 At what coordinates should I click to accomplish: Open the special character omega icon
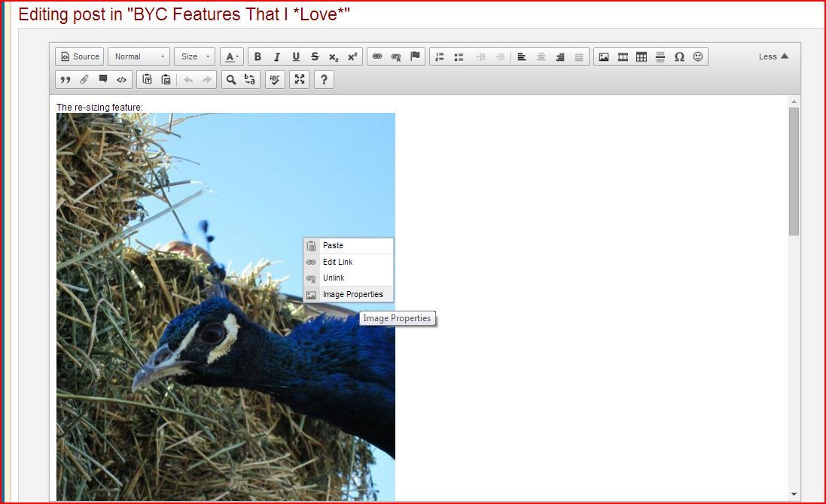pyautogui.click(x=679, y=57)
